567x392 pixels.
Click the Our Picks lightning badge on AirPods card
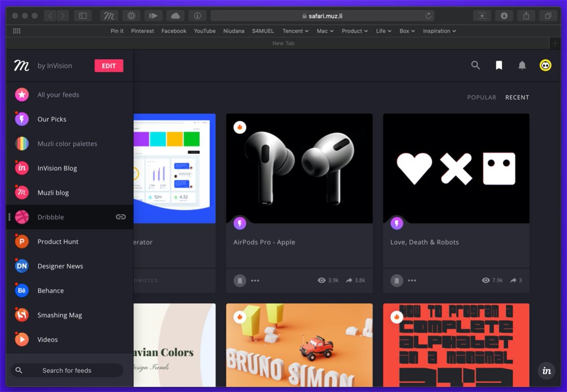(240, 223)
